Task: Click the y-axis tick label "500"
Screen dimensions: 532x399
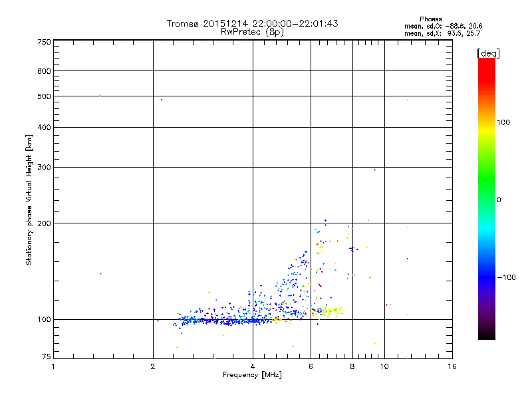Action: coord(44,96)
